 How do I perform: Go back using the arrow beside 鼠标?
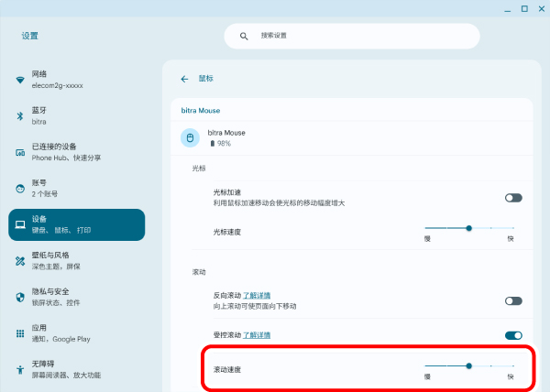pyautogui.click(x=184, y=79)
